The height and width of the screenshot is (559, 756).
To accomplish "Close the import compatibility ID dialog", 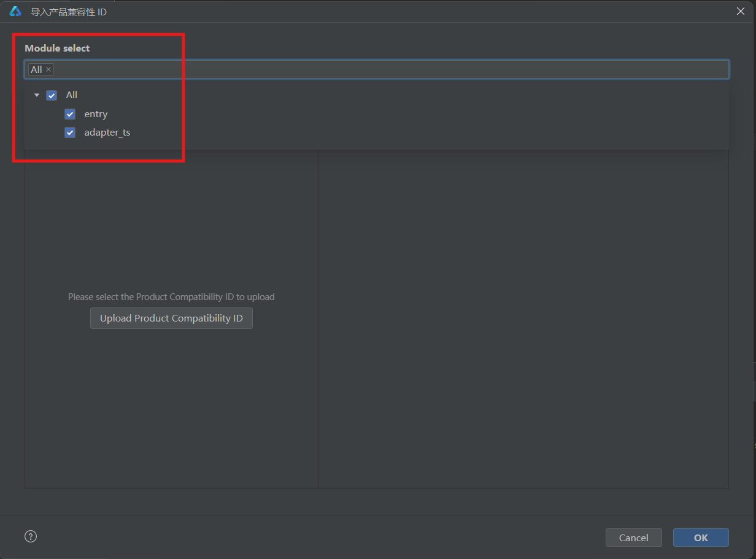I will coord(741,11).
